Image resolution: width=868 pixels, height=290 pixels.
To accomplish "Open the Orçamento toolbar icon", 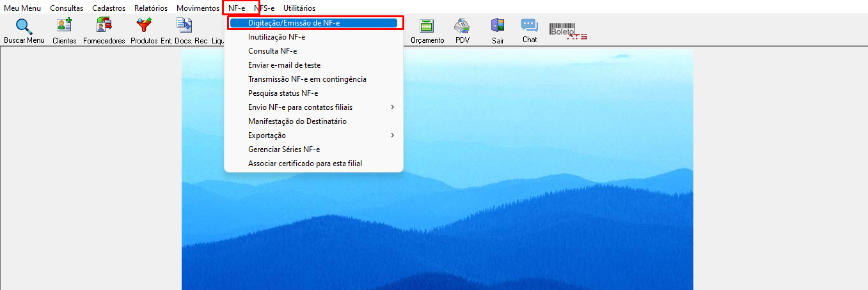I will point(427,26).
